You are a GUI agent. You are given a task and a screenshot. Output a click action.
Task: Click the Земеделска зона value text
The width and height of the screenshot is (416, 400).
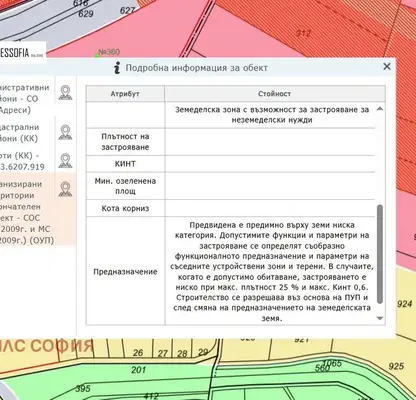272,114
